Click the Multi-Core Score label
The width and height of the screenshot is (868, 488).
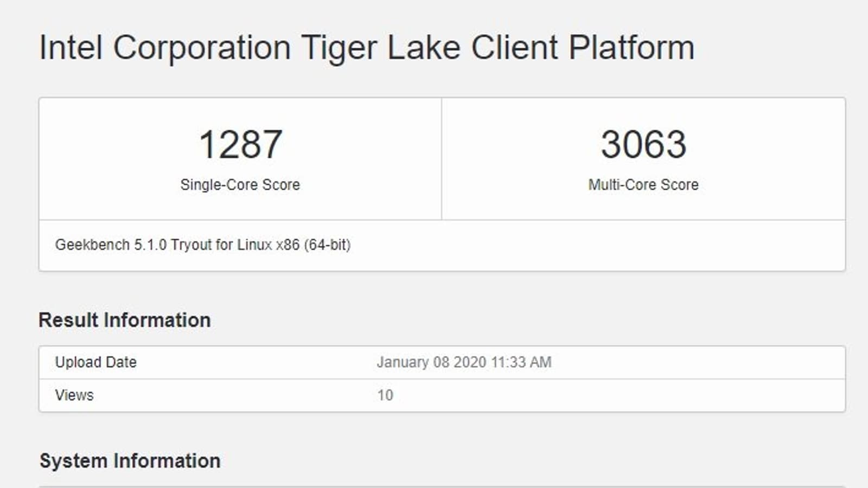[x=643, y=185]
